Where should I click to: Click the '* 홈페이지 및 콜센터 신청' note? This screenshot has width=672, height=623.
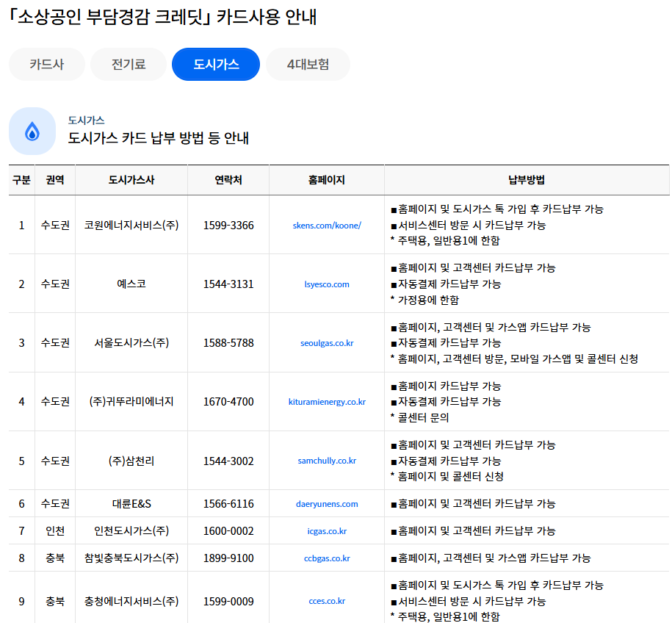click(x=447, y=476)
